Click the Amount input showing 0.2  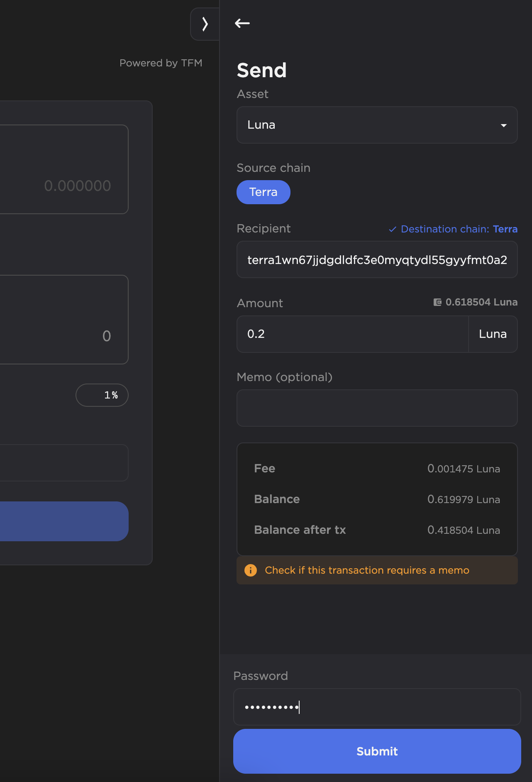click(352, 334)
